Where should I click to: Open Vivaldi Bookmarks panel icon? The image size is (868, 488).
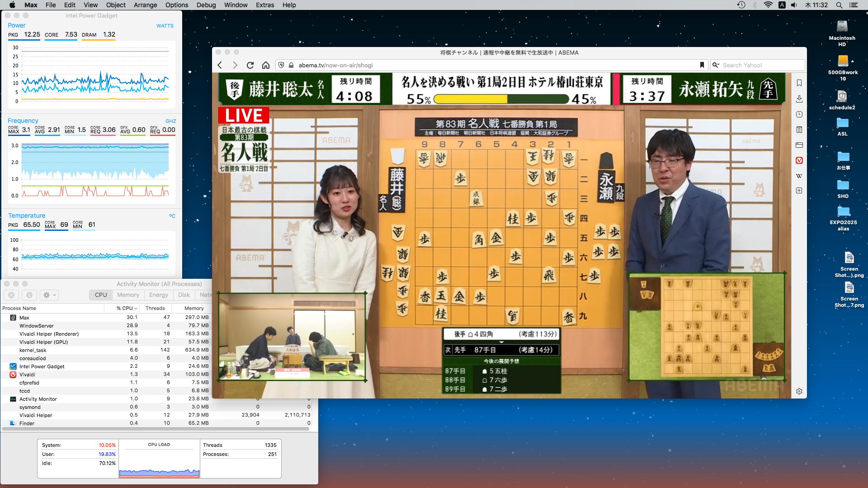click(799, 83)
